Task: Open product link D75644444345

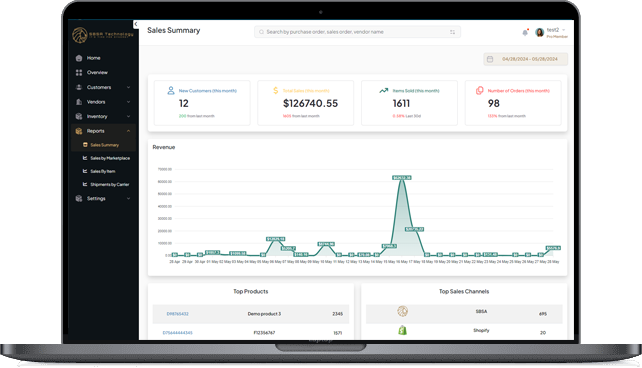Action: (178, 333)
